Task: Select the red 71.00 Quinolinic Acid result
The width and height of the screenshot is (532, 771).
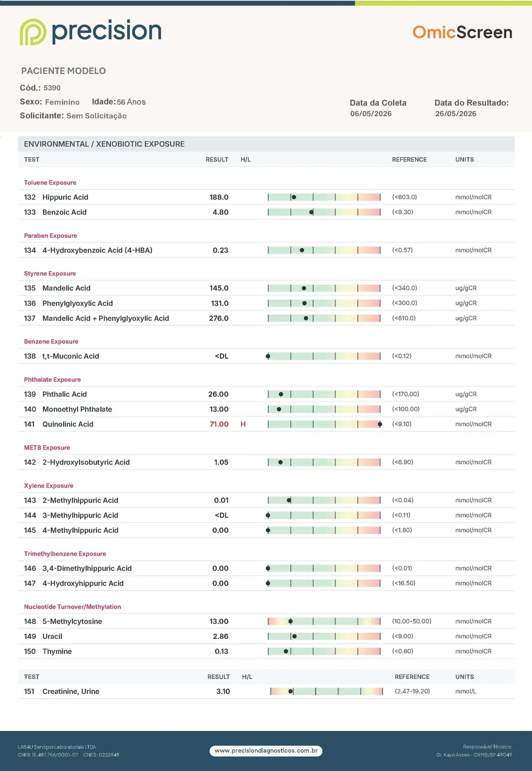Action: (219, 425)
